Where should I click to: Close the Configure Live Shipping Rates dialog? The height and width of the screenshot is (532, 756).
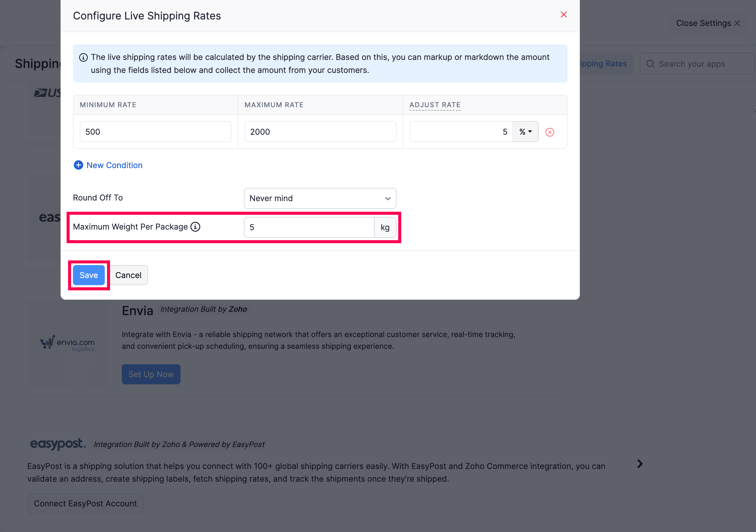(563, 15)
